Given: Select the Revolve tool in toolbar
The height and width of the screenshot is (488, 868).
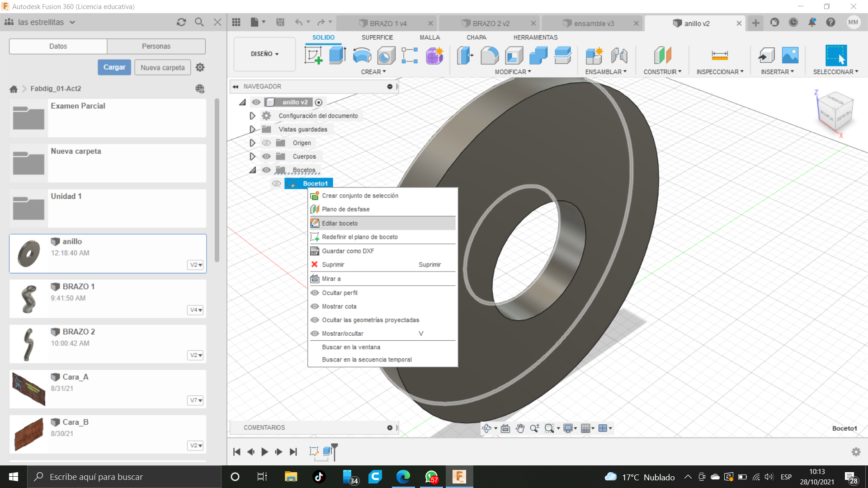Looking at the screenshot, I should (362, 56).
